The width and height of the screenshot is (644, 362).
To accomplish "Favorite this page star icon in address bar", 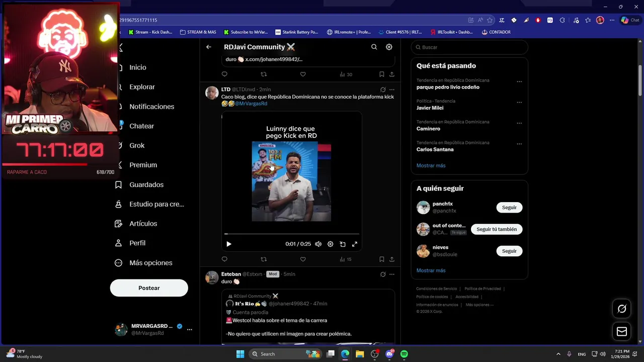I will point(490,20).
